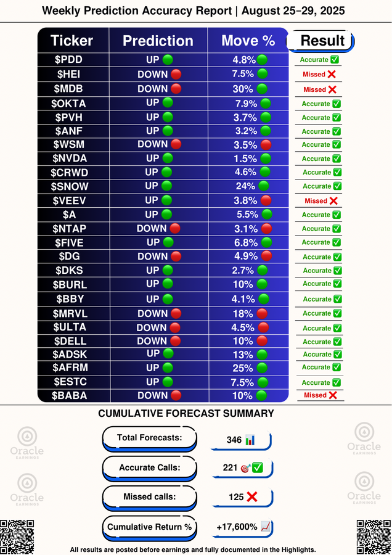Click the Ticker column header

click(x=71, y=41)
